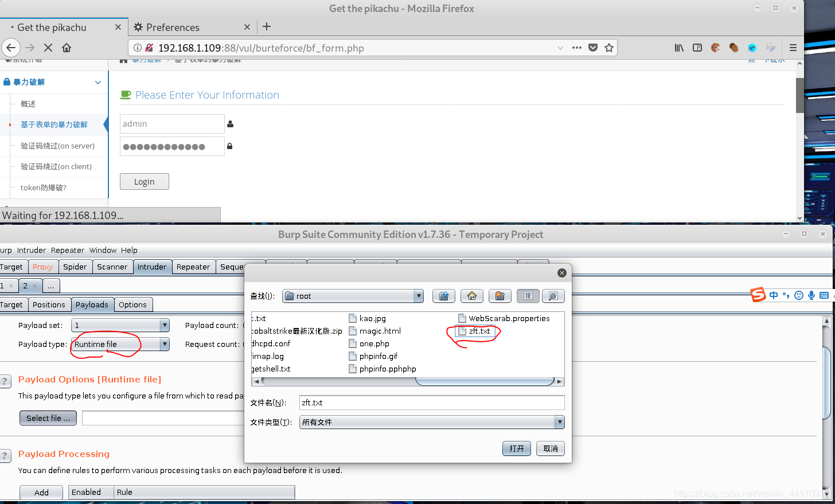
Task: Select WebScarab.properties in file list
Action: 504,318
